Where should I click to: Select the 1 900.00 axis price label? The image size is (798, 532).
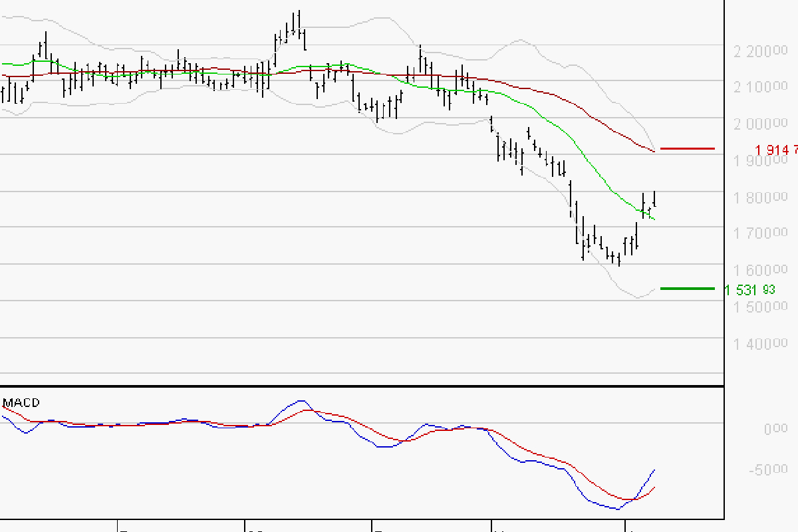coord(761,159)
